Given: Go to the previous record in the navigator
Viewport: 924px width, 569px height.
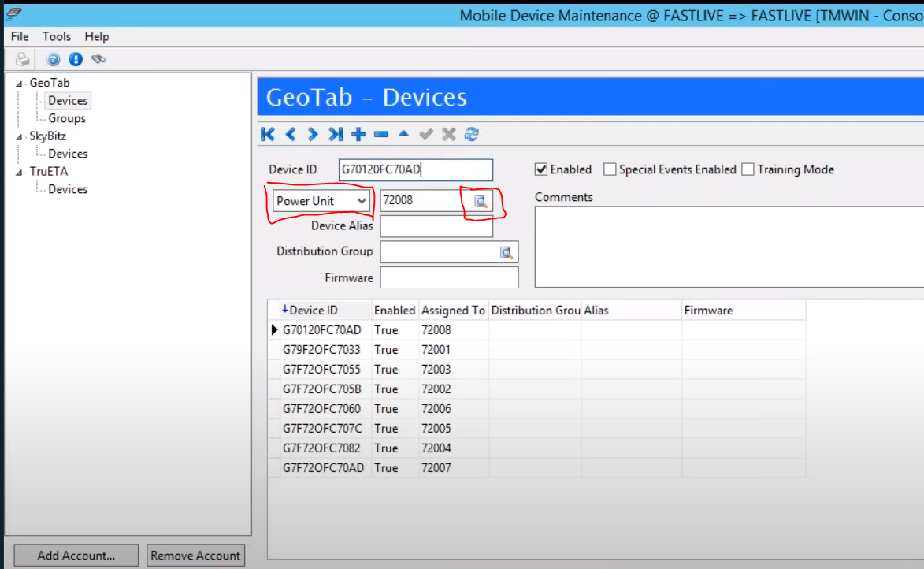Looking at the screenshot, I should click(x=291, y=135).
